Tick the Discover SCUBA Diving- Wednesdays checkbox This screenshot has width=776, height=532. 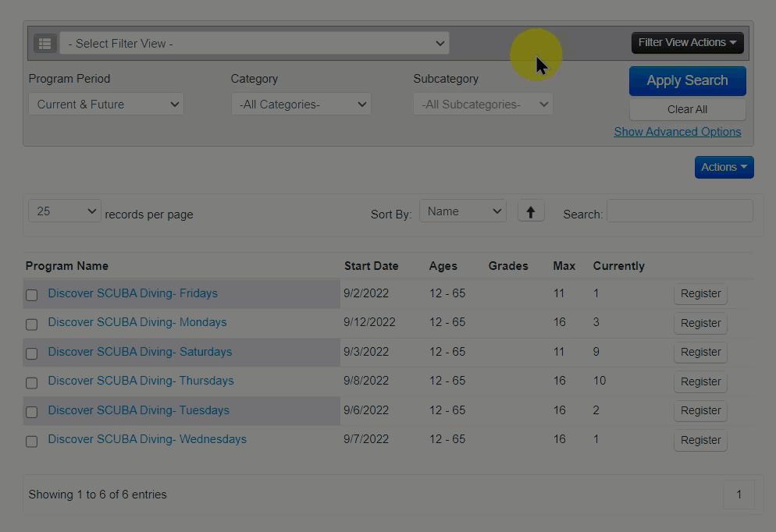point(32,442)
